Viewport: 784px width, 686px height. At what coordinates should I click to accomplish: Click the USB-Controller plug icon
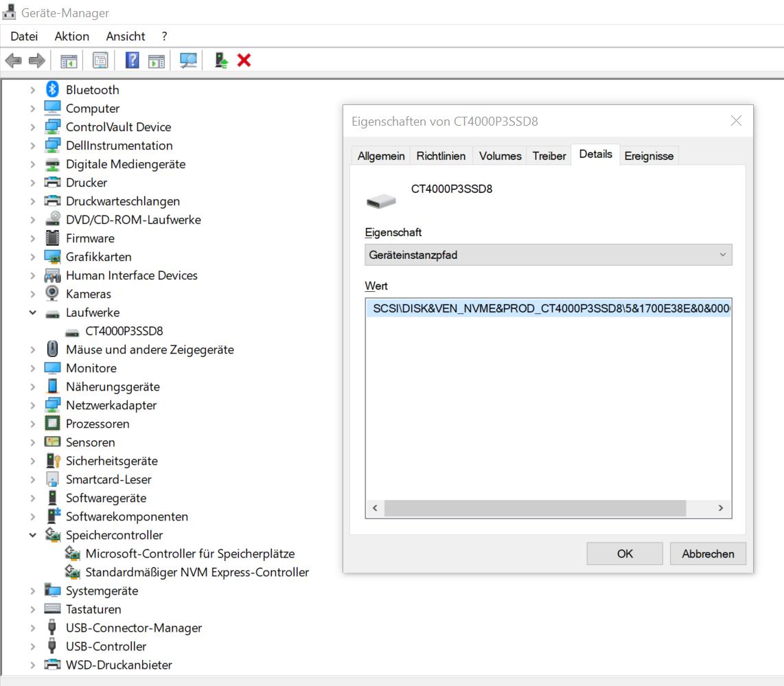click(52, 645)
